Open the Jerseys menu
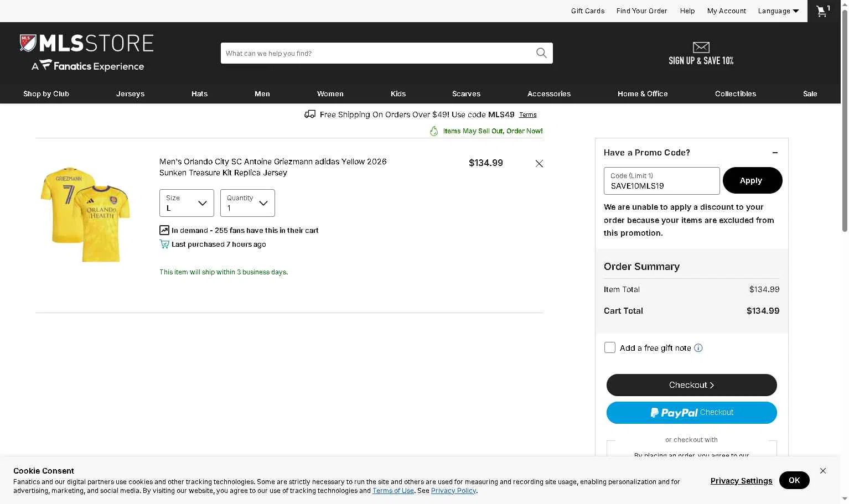849x504 pixels. (x=130, y=94)
